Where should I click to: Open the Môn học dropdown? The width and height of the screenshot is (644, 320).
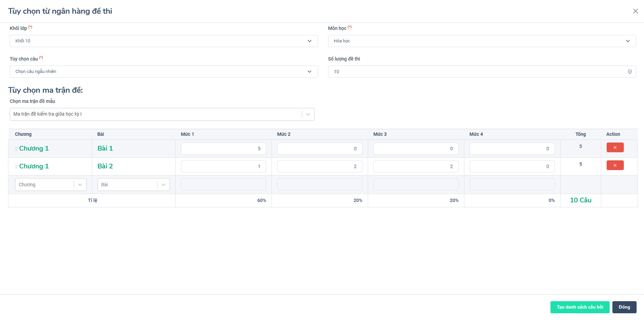(x=481, y=41)
